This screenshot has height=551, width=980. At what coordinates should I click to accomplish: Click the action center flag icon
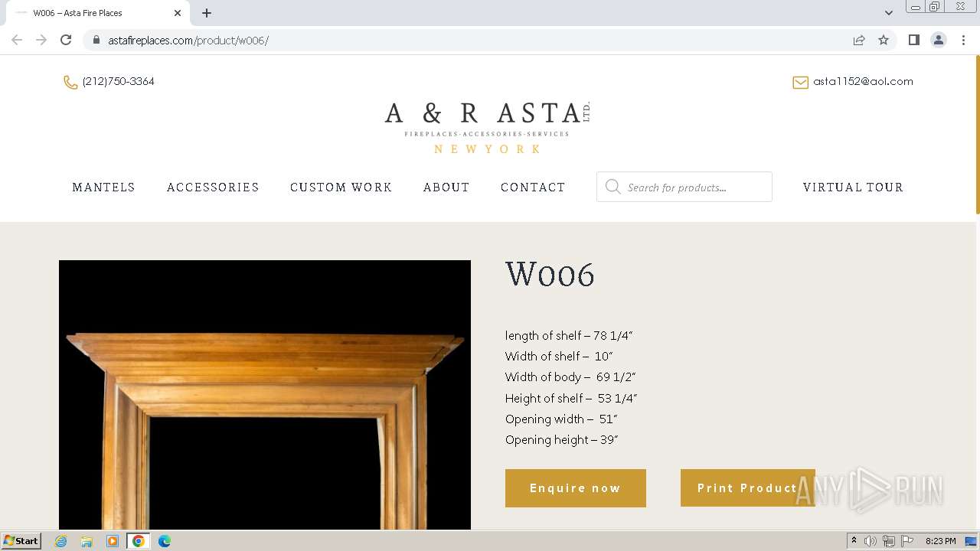click(907, 541)
